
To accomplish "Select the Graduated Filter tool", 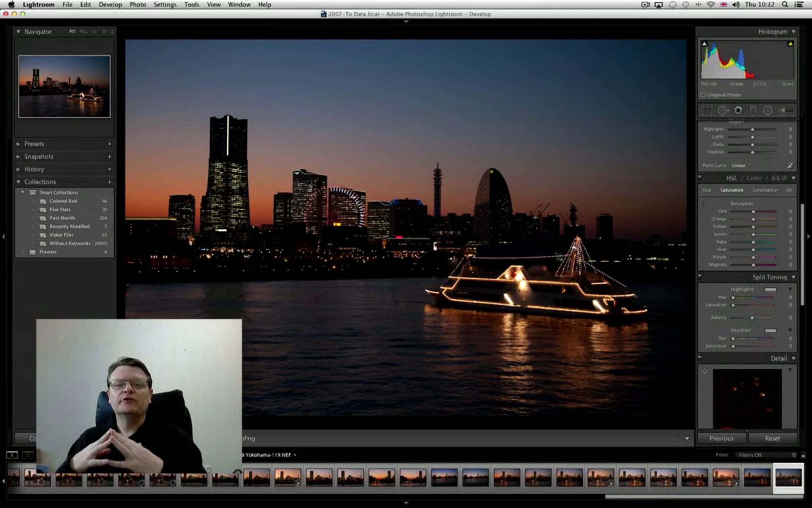I will click(x=753, y=110).
